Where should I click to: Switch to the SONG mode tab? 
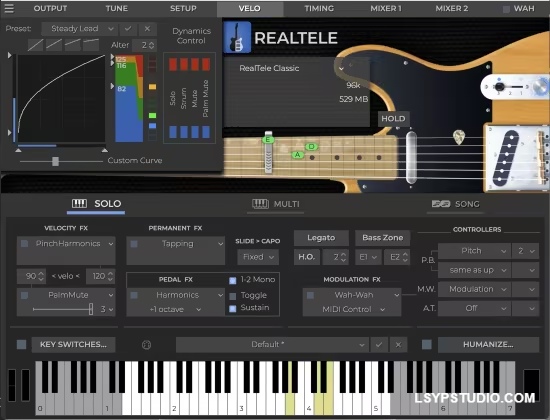pyautogui.click(x=456, y=204)
